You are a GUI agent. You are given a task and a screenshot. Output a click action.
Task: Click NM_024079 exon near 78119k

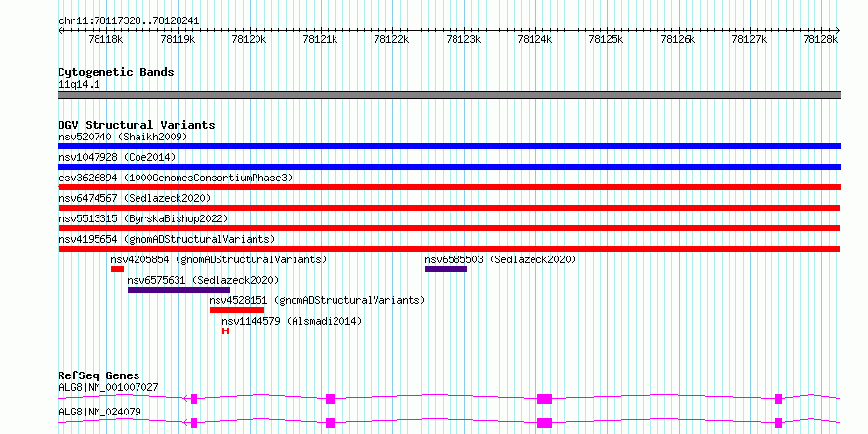194,423
